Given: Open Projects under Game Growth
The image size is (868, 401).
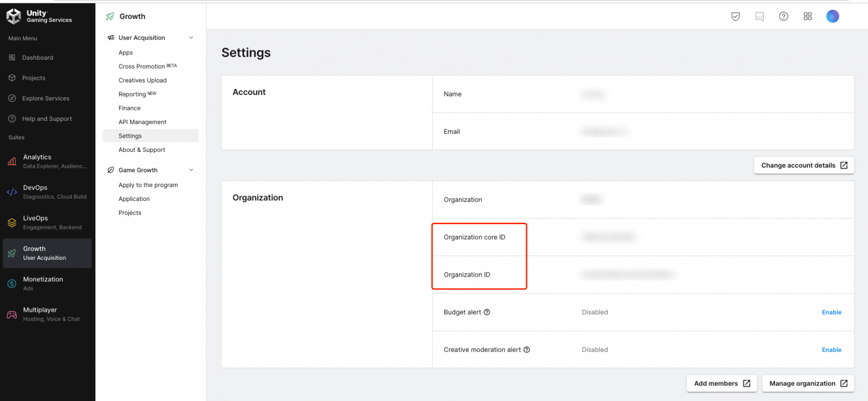Looking at the screenshot, I should [130, 213].
